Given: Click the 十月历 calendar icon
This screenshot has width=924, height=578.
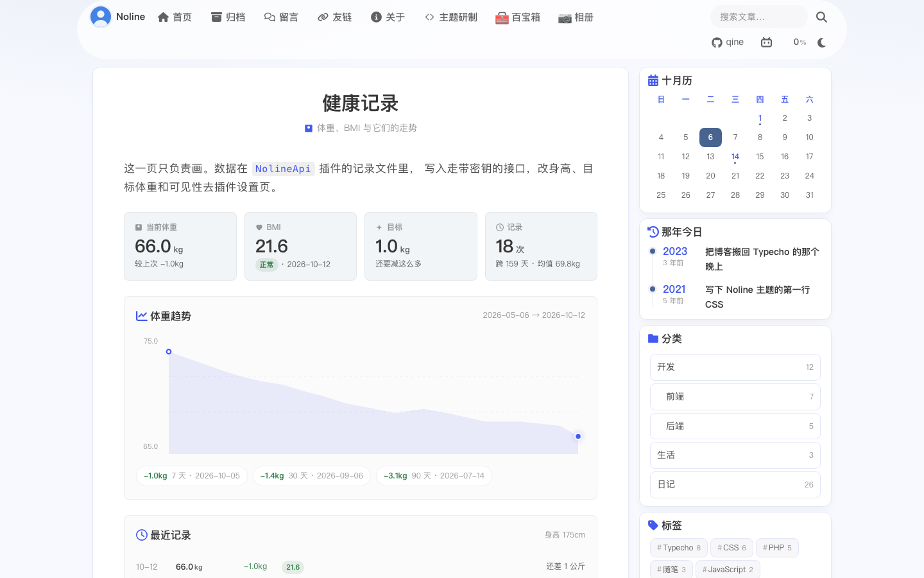Looking at the screenshot, I should pos(653,80).
